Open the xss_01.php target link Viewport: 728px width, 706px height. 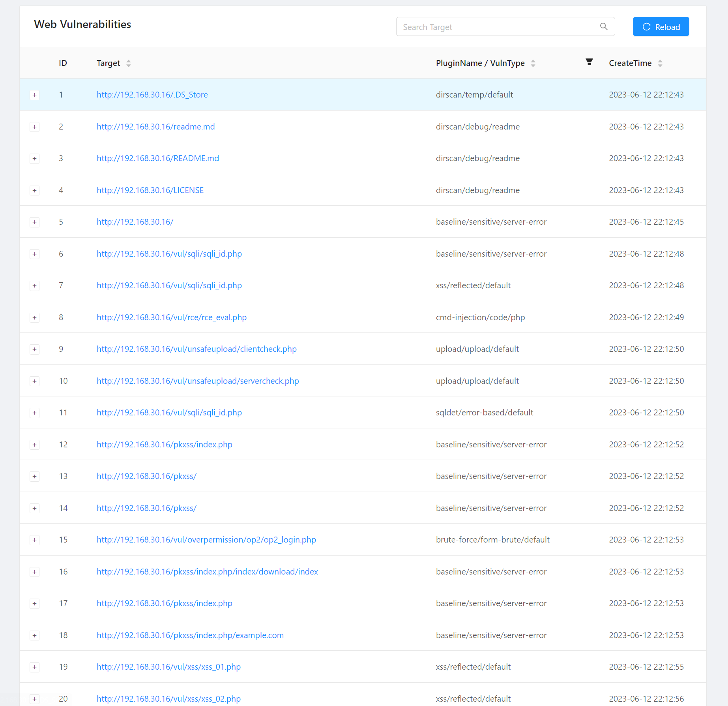click(168, 667)
